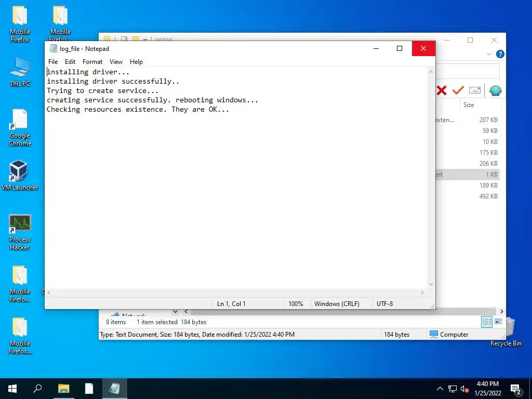Screen dimensions: 532x399
Task: Open the Mozilla Firefox folder top-left desktop icon
Action: pyautogui.click(x=20, y=24)
